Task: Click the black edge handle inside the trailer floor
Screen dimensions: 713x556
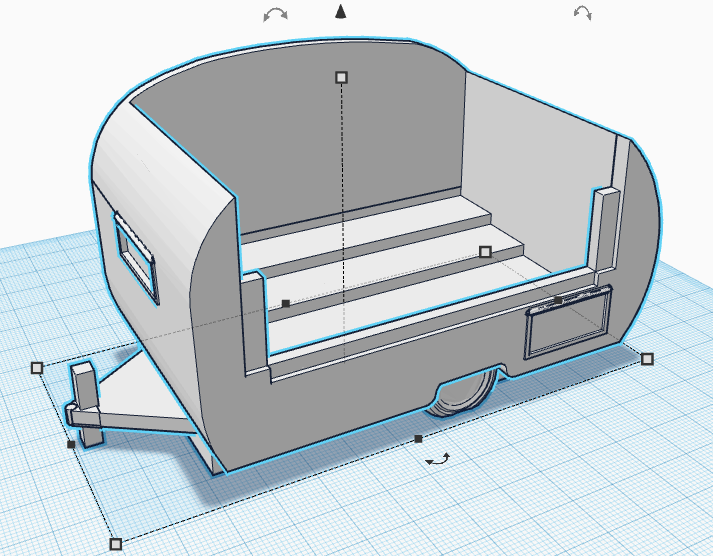Action: pos(286,303)
